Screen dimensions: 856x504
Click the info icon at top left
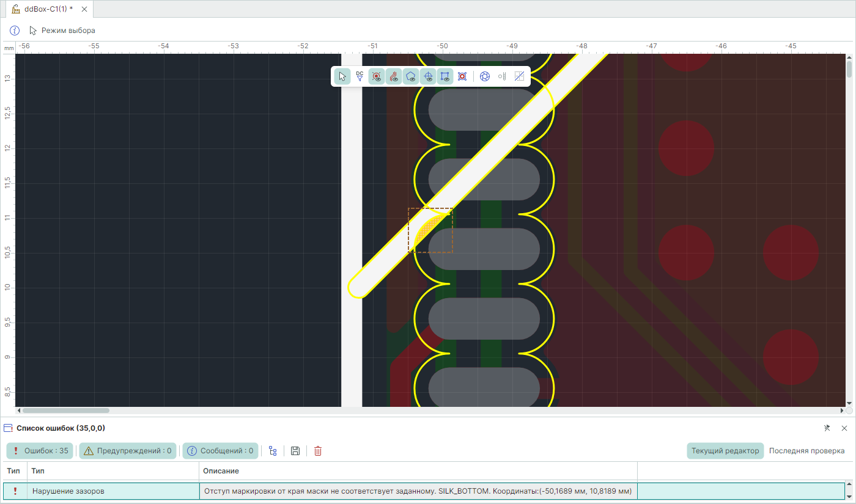coord(15,31)
